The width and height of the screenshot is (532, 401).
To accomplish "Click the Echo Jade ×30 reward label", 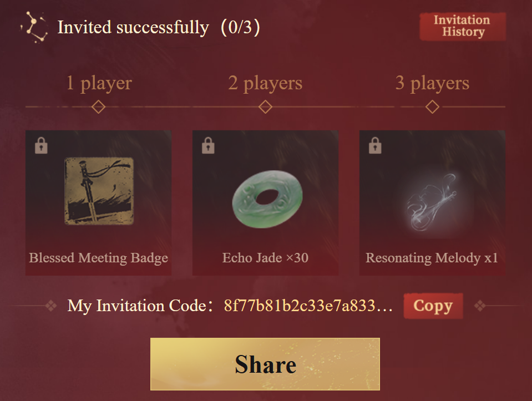I will pyautogui.click(x=265, y=258).
